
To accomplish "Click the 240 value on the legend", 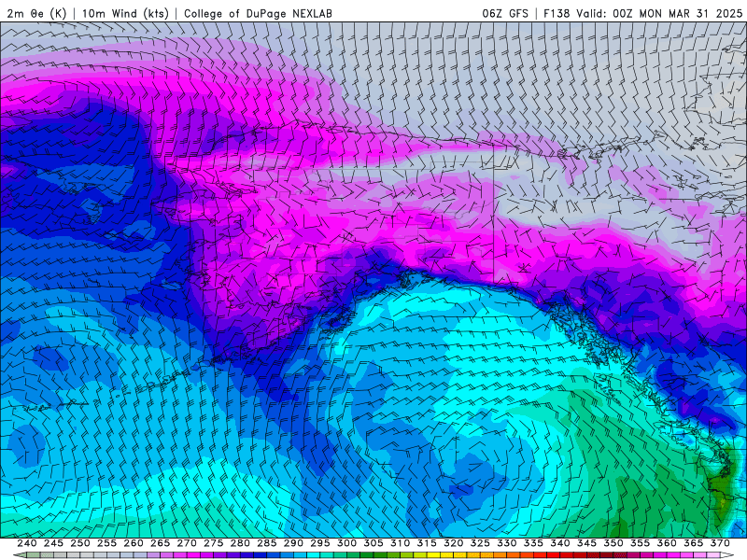I will (27, 543).
